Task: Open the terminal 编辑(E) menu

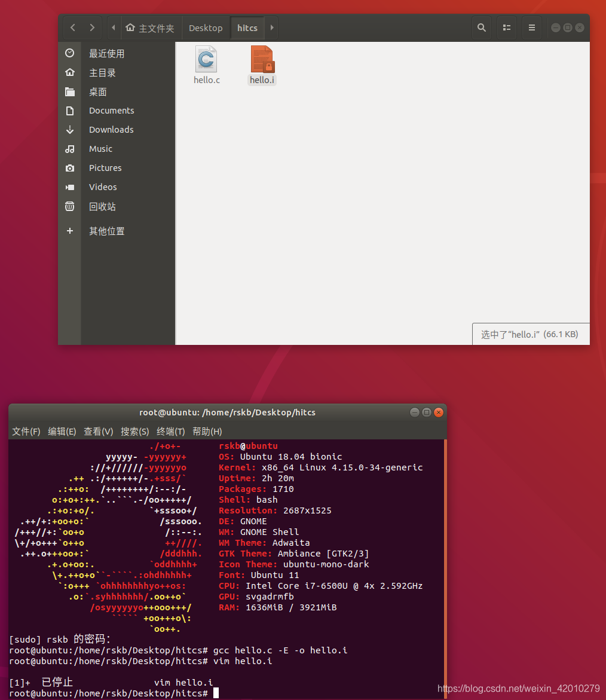Action: [x=62, y=431]
